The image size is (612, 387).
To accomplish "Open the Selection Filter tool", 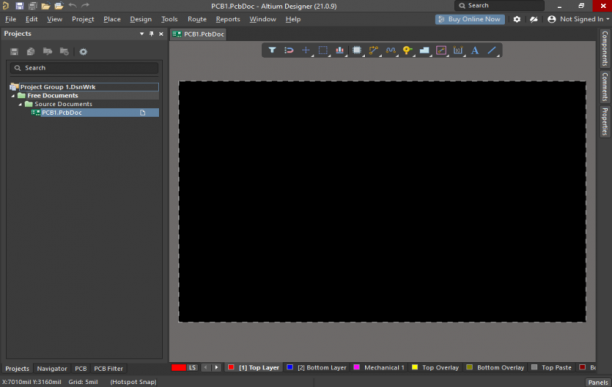I will pyautogui.click(x=272, y=50).
